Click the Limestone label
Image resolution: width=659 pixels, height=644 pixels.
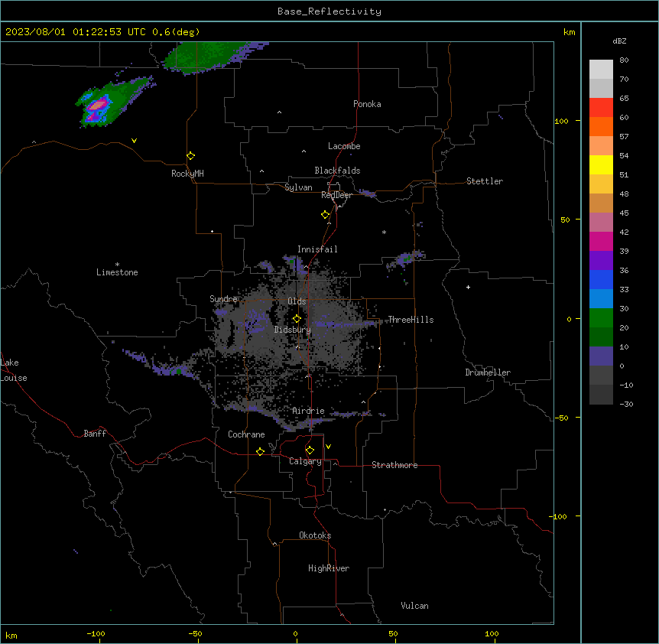117,272
